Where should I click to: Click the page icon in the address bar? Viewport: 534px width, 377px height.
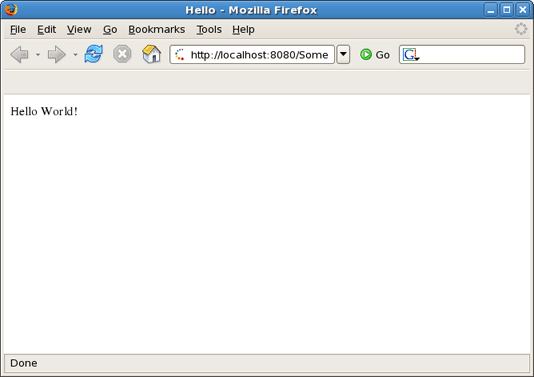tap(179, 54)
